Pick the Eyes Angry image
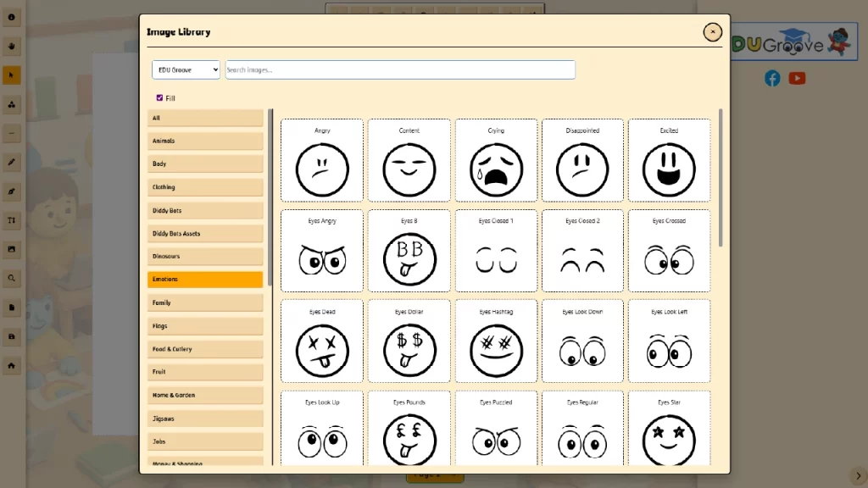The image size is (868, 488). point(322,251)
